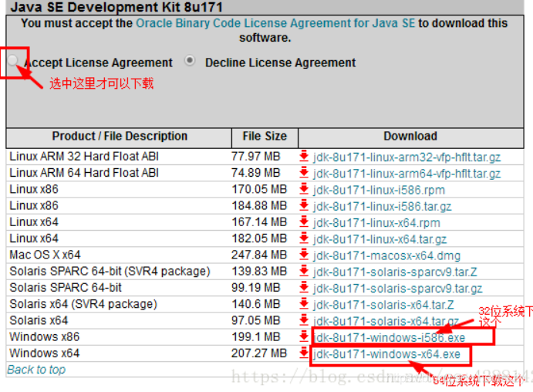Image resolution: width=533 pixels, height=392 pixels.
Task: Click download arrow icon for Mac OS X x64
Action: point(304,255)
